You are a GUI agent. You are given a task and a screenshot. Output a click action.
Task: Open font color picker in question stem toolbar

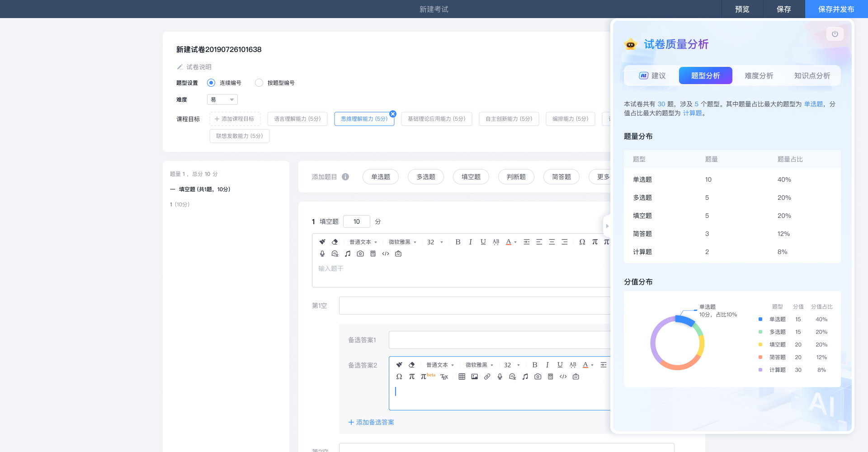point(511,242)
